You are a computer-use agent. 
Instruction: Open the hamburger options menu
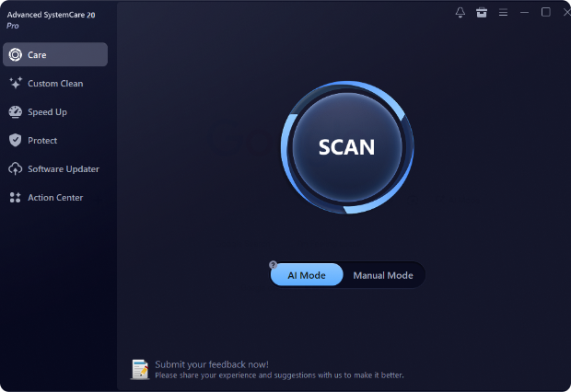503,12
